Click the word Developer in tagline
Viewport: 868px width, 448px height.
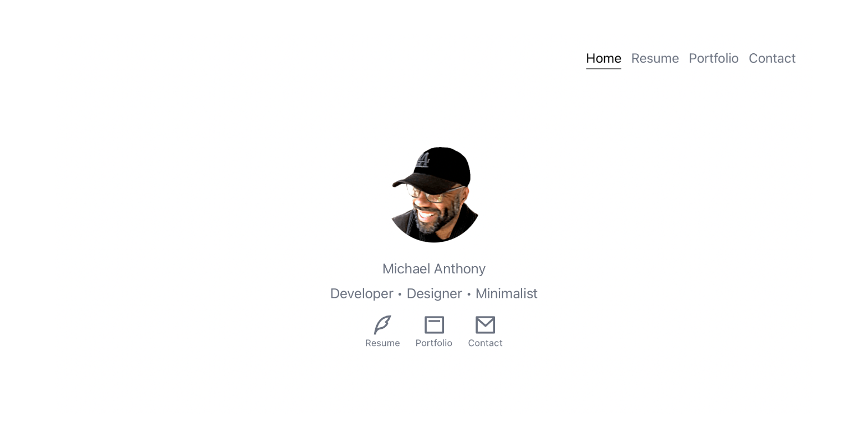coord(361,294)
